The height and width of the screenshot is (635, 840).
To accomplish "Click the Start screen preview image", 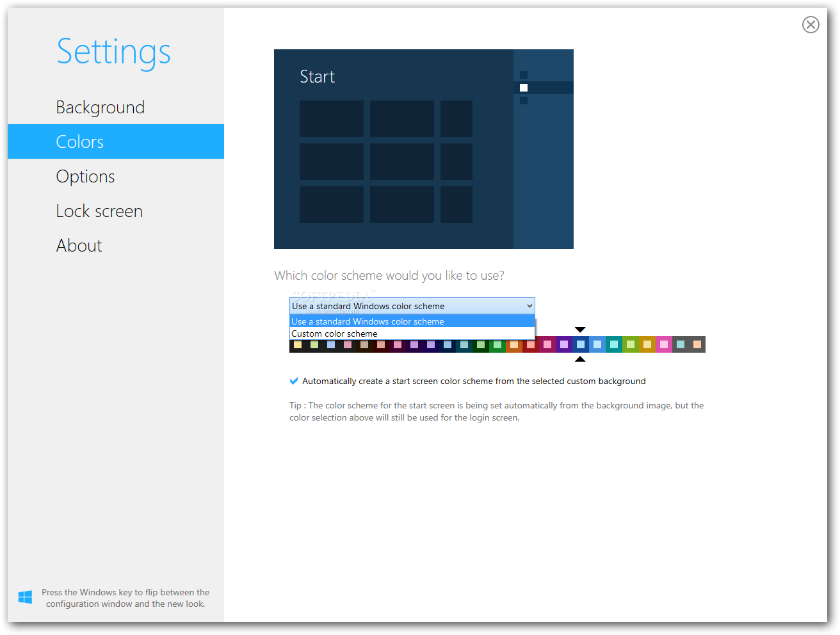I will (x=424, y=149).
